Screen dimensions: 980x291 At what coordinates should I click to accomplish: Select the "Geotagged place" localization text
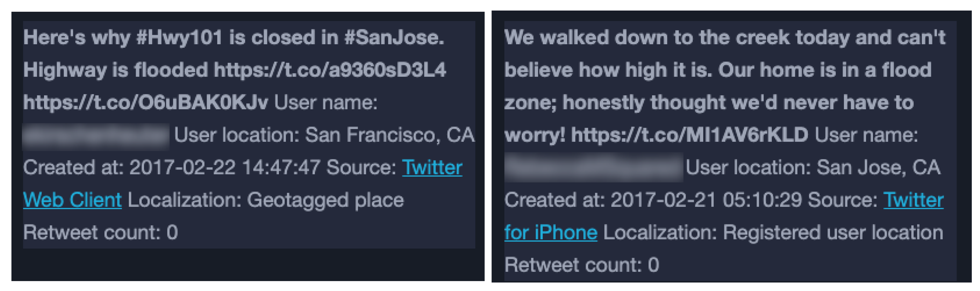325,200
